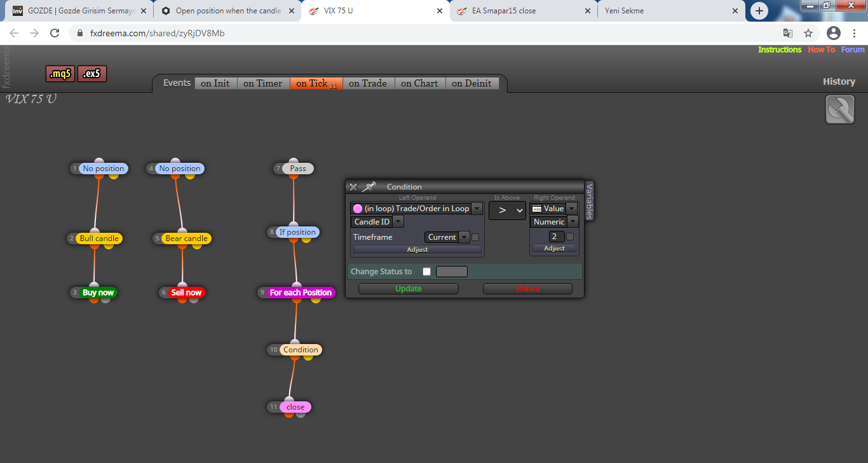Open the Is Above operator dropdown
This screenshot has width=868, height=463.
tap(507, 211)
